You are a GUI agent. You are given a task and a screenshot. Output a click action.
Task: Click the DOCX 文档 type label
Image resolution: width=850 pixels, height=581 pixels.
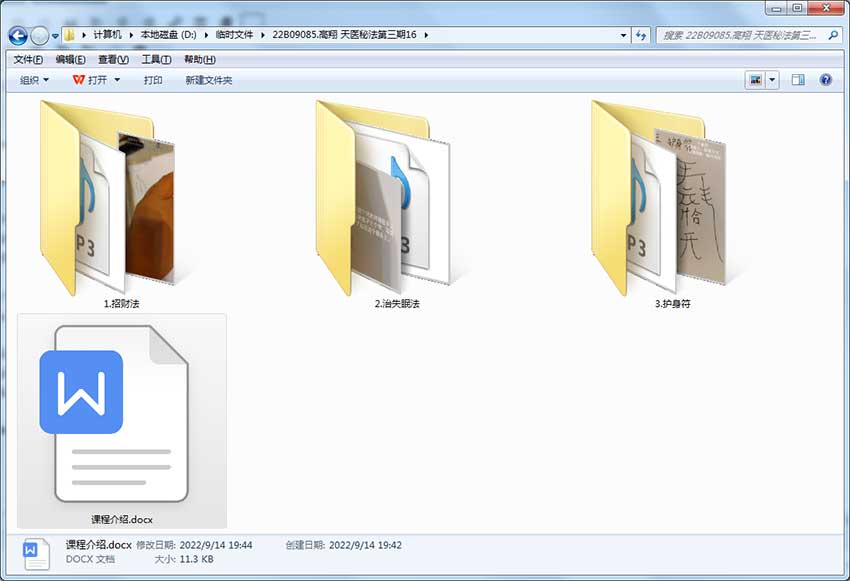click(x=90, y=559)
